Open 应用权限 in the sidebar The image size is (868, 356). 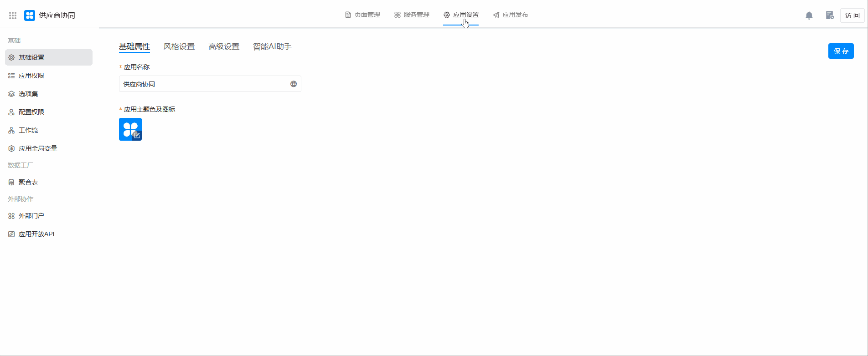coord(31,76)
